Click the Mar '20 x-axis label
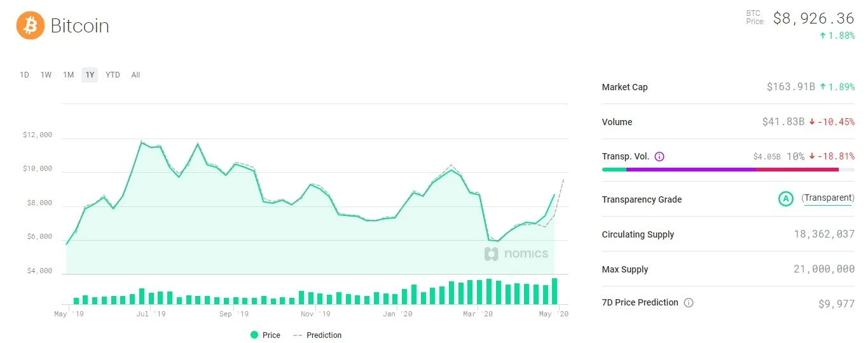The width and height of the screenshot is (868, 343). [x=478, y=314]
